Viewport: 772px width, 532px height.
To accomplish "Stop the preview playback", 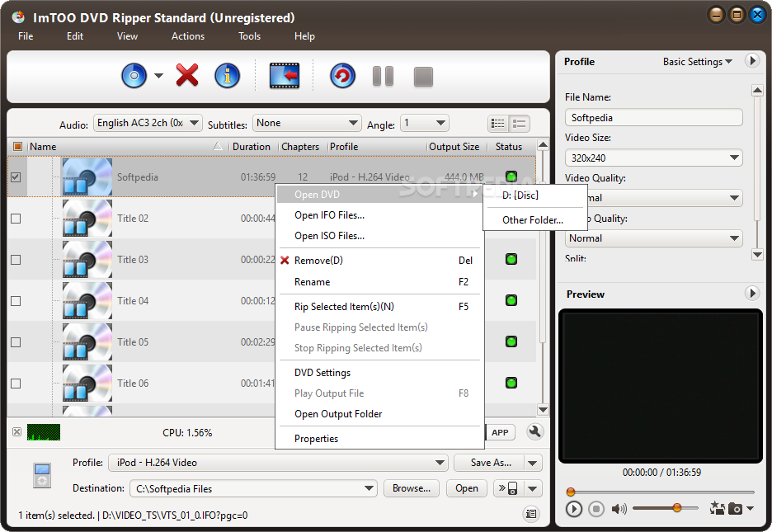I will (595, 508).
